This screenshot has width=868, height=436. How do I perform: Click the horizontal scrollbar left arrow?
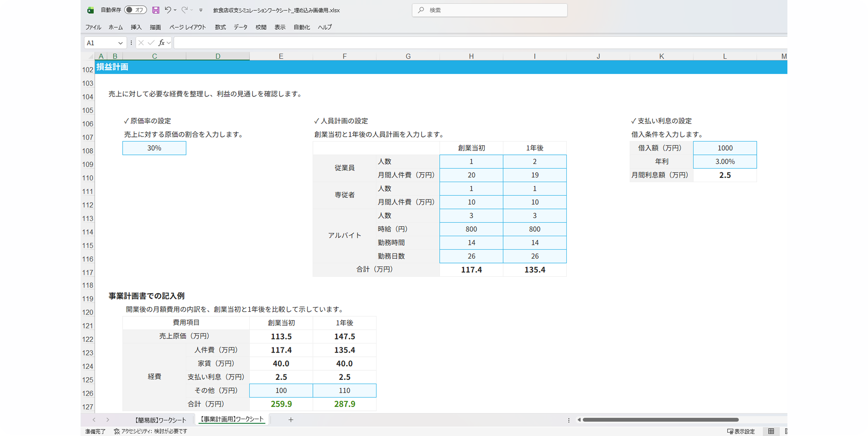click(x=579, y=420)
